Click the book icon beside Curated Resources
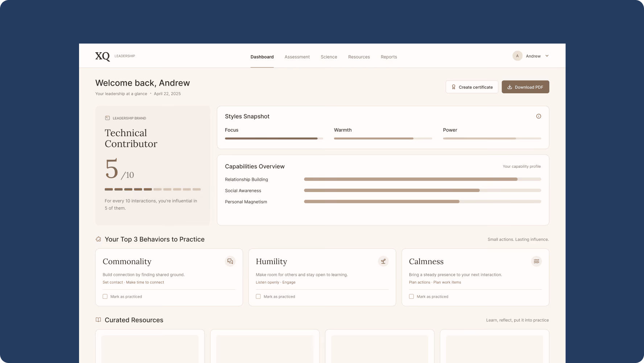The image size is (644, 363). [x=98, y=320]
